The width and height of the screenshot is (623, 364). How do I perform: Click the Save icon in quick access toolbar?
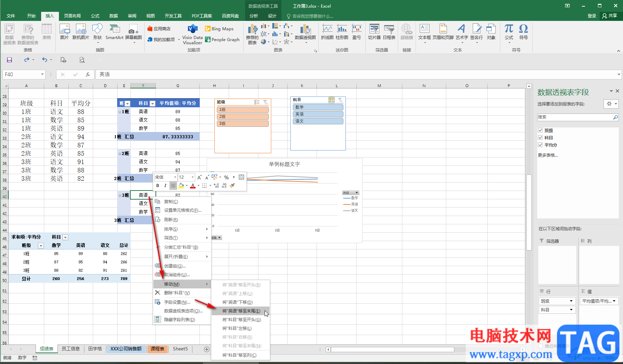click(9, 60)
